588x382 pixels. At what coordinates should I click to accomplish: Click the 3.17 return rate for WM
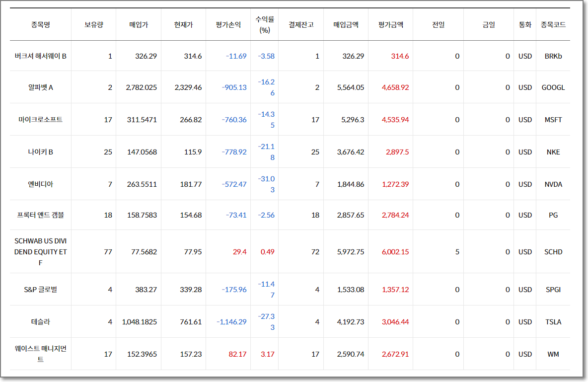pyautogui.click(x=267, y=354)
